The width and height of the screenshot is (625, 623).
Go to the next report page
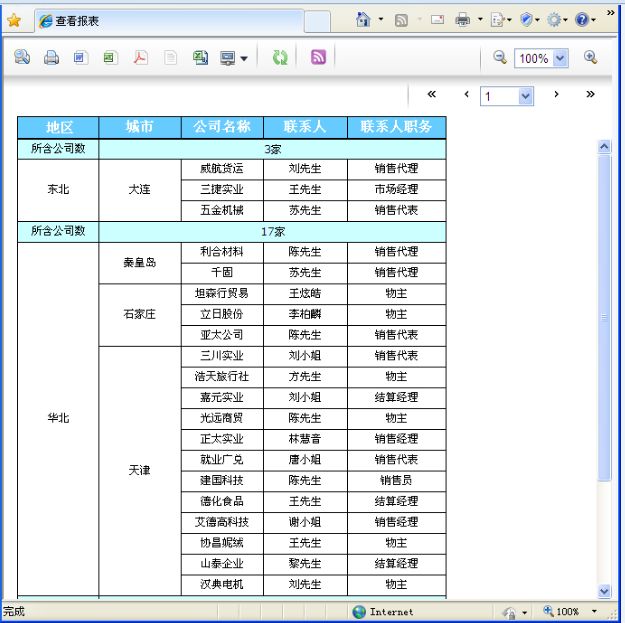click(x=556, y=95)
